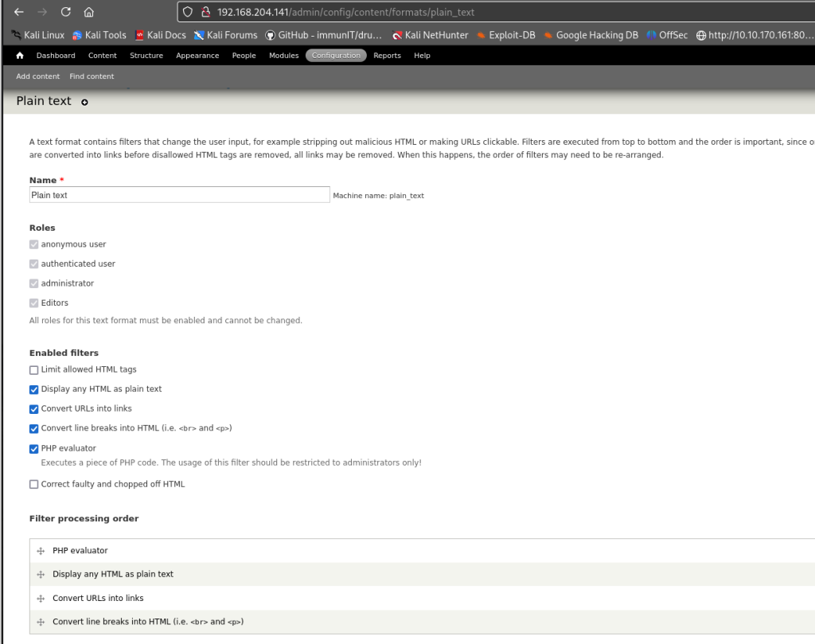Open the Structure admin menu item

pyautogui.click(x=146, y=56)
